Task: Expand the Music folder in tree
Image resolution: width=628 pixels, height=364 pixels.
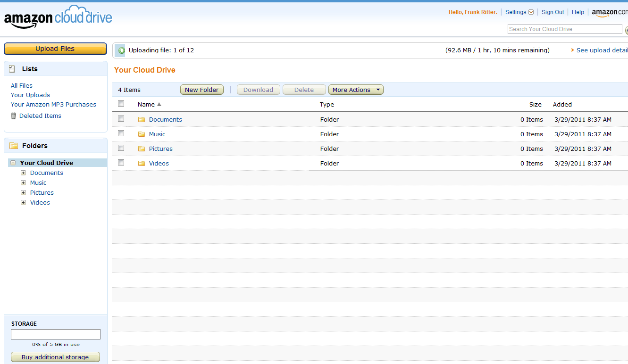Action: click(x=23, y=182)
